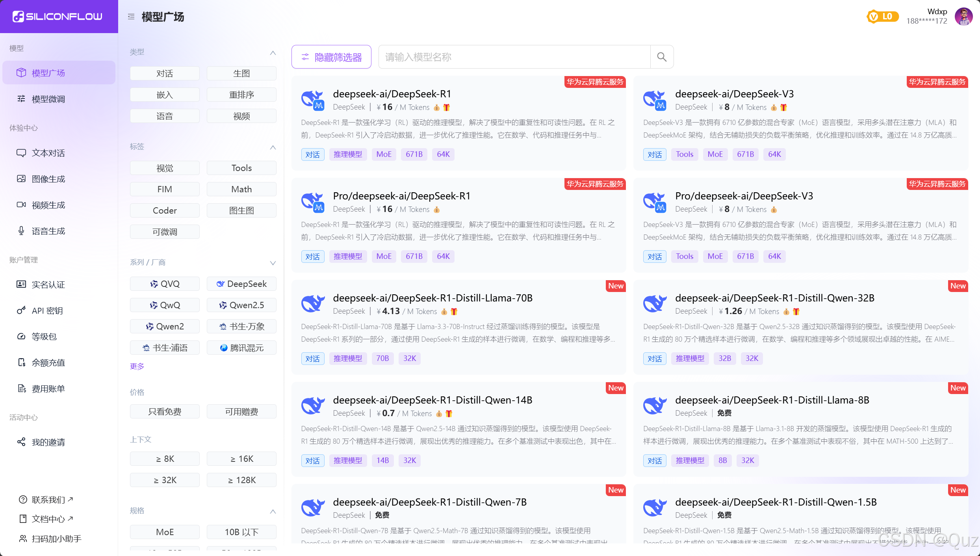Toggle the 对话 type filter
Image resolution: width=980 pixels, height=556 pixels.
point(165,73)
